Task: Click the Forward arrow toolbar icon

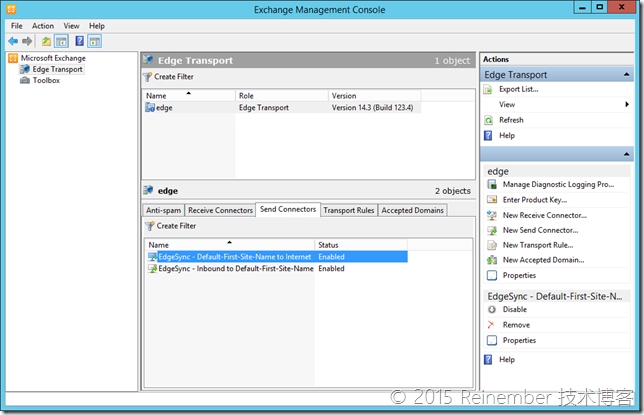Action: pos(27,41)
